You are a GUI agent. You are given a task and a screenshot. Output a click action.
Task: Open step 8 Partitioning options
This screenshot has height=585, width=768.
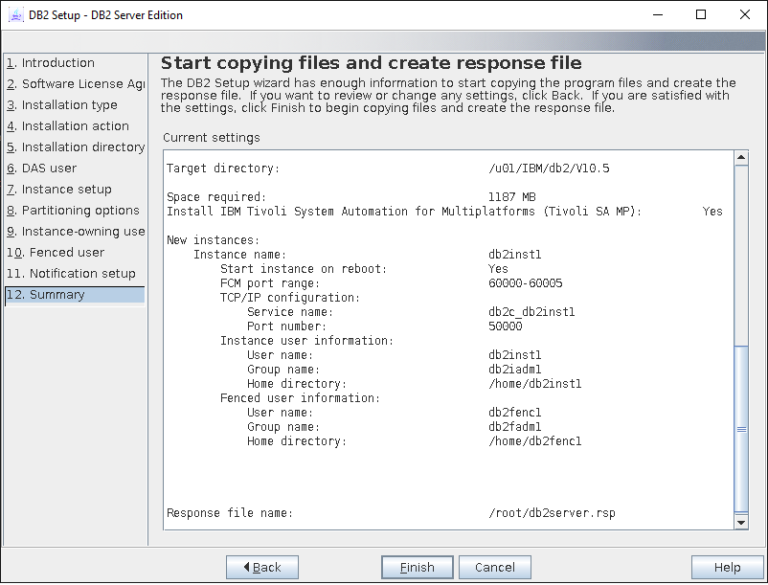click(x=75, y=210)
